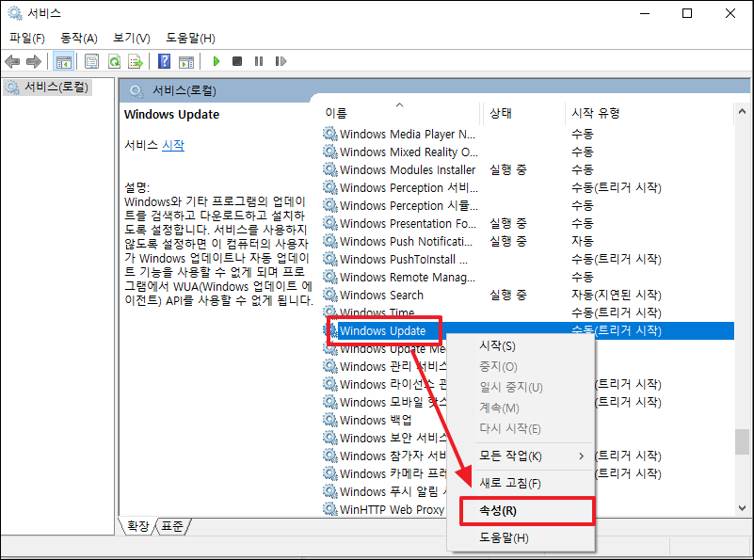This screenshot has width=754, height=560.
Task: Open the 보기(V) menu
Action: click(131, 38)
